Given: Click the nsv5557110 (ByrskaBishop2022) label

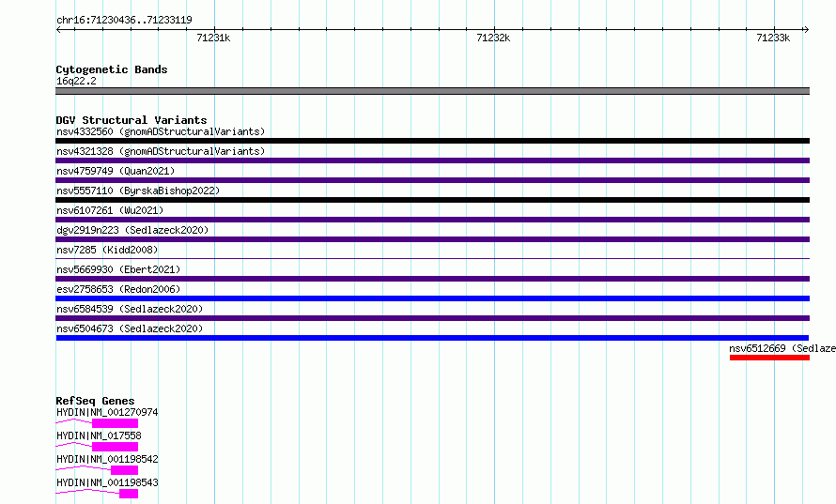Looking at the screenshot, I should pos(138,191).
